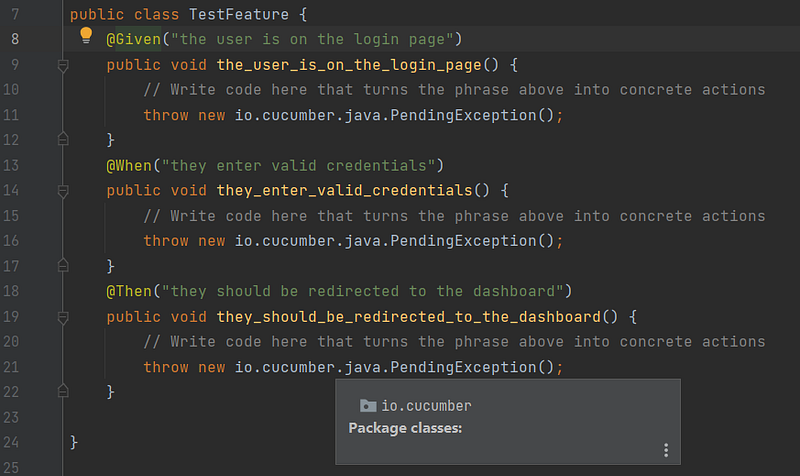Image resolution: width=800 pixels, height=476 pixels.
Task: Click the class closing brace on line 24
Action: point(74,442)
